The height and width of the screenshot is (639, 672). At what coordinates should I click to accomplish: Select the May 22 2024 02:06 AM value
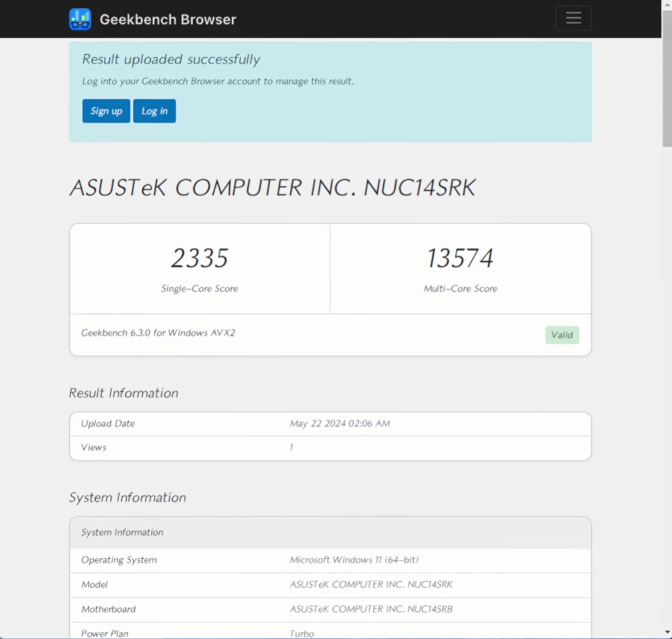click(x=340, y=424)
